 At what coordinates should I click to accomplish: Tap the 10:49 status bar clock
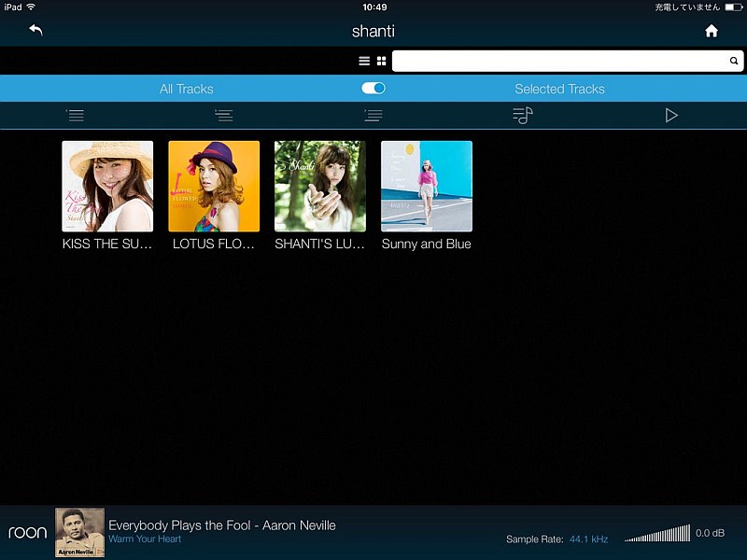374,7
